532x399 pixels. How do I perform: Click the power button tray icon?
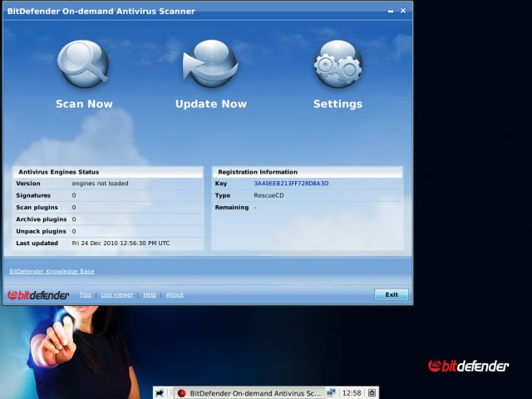click(372, 393)
